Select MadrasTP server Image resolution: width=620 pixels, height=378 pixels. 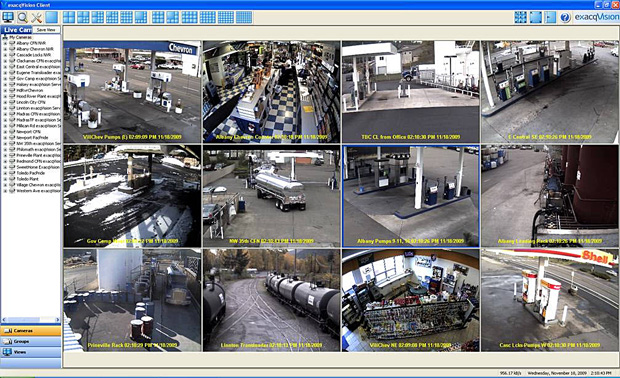tap(38, 120)
